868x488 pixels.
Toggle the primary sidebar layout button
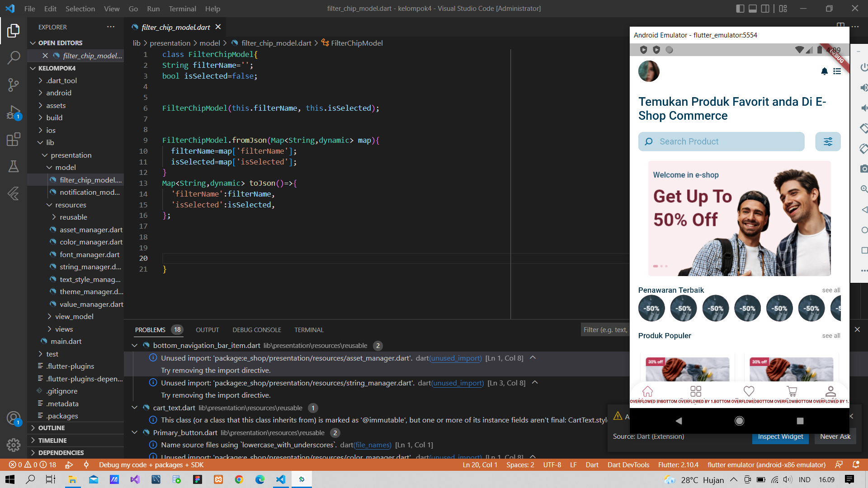tap(740, 9)
